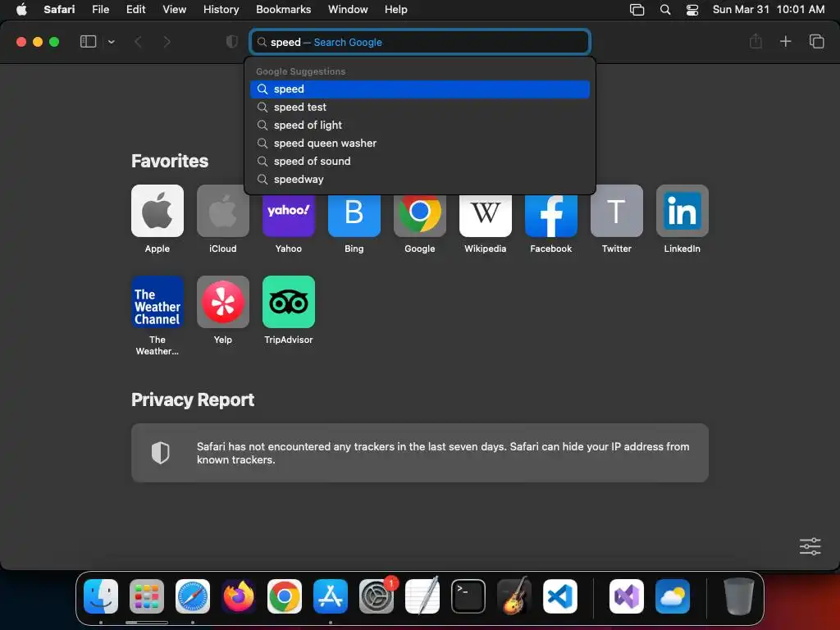Open the Facebook favorite
Image resolution: width=840 pixels, height=630 pixels.
(550, 216)
